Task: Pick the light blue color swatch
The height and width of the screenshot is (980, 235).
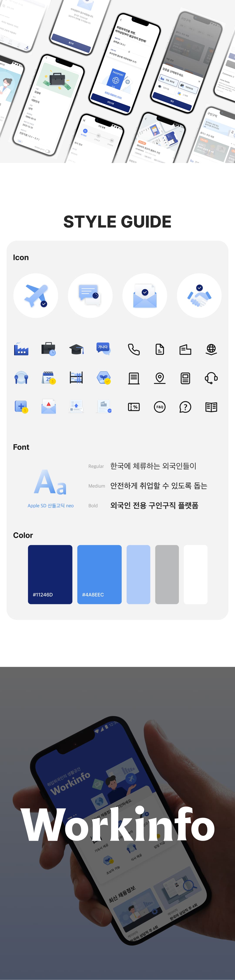Action: [138, 574]
